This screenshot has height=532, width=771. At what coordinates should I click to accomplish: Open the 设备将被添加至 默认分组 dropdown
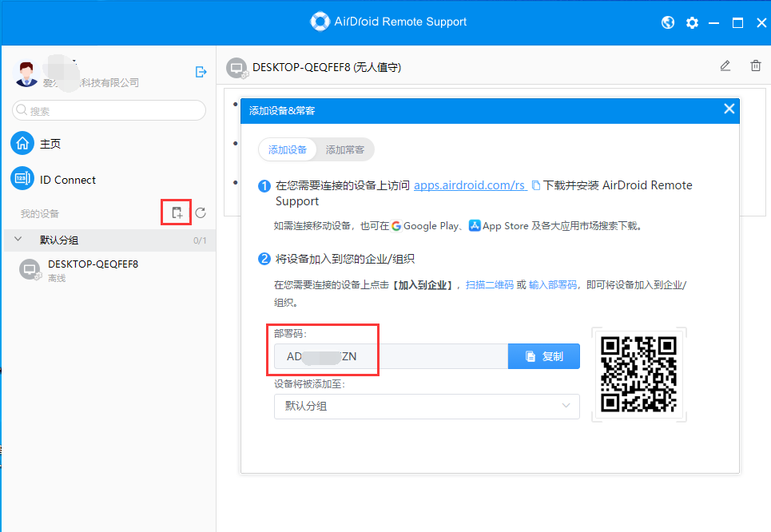[x=427, y=406]
